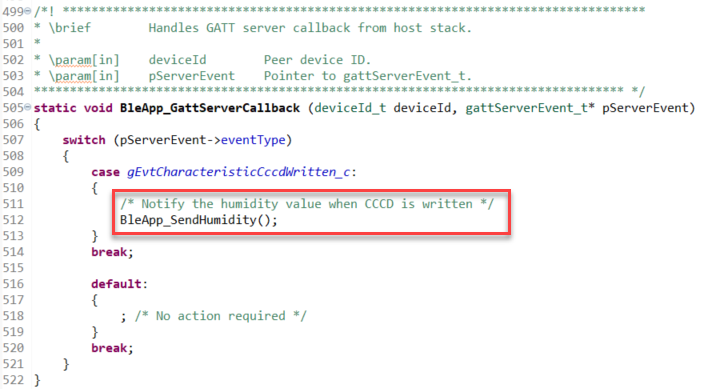Select gEvtCharacteristicCccdWritten_c case label
This screenshot has height=389, width=710.
tap(238, 172)
